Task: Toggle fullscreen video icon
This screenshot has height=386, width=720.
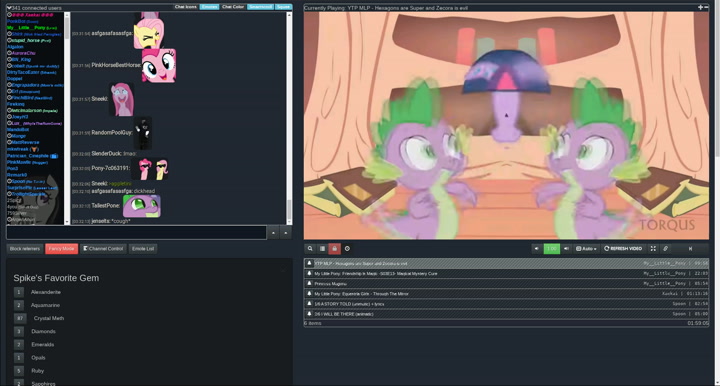Action: tap(653, 248)
